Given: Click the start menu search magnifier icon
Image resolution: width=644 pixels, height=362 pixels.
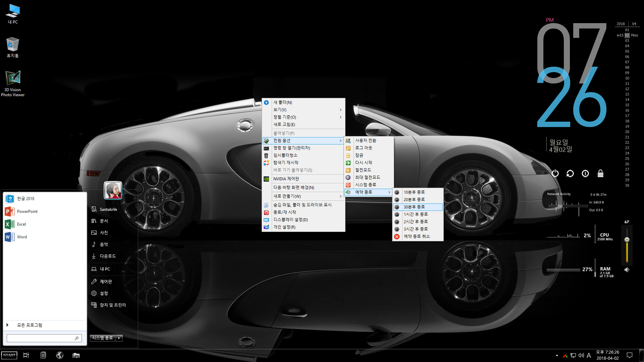Looking at the screenshot, I should pyautogui.click(x=77, y=338).
